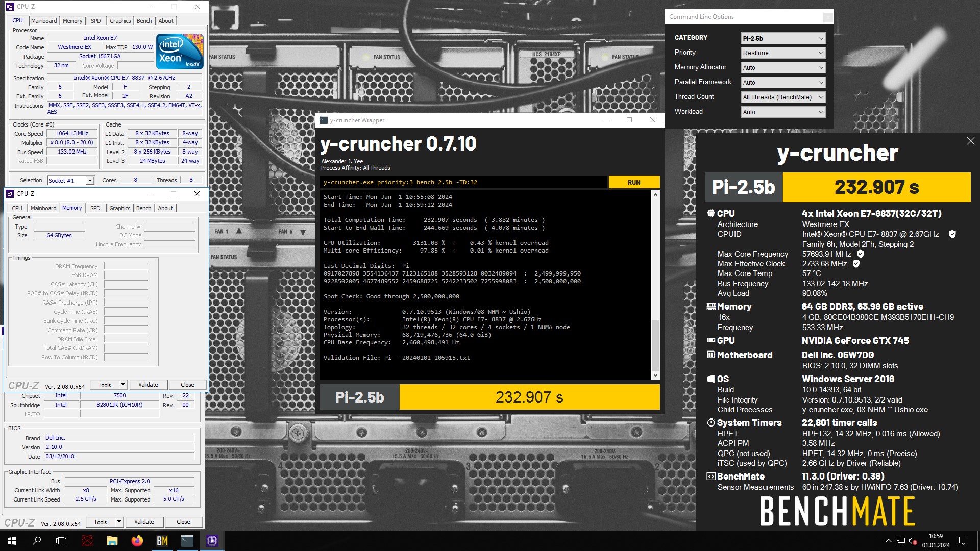Click the taskbar clock showing 10:59
Screen dimensions: 980x551
[x=936, y=541]
